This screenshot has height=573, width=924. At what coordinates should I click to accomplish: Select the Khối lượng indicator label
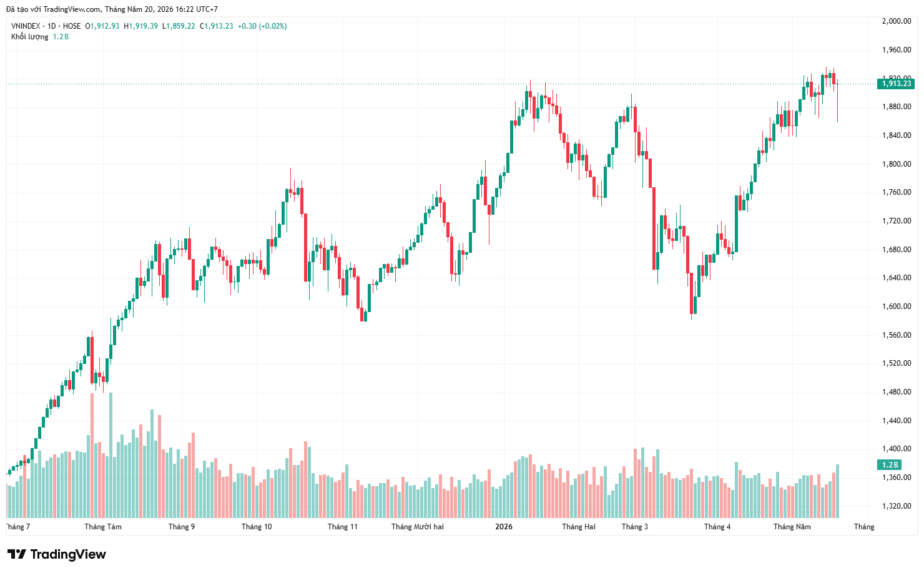tap(29, 37)
